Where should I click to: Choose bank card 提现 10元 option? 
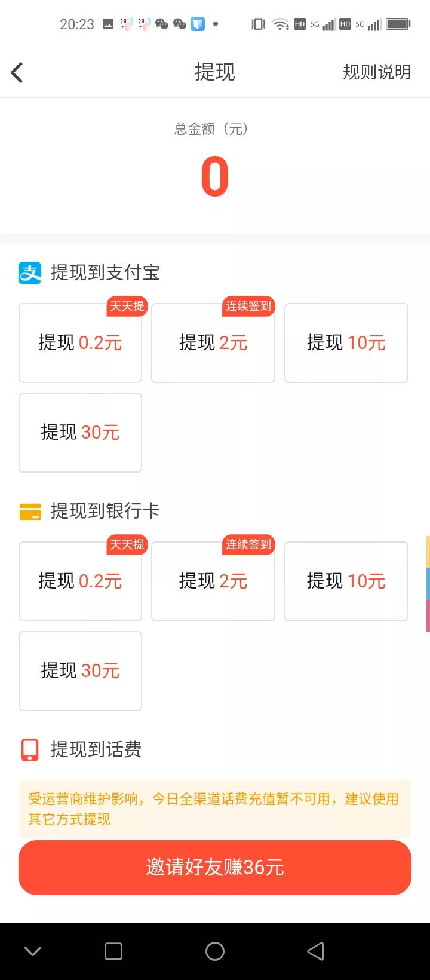[346, 581]
